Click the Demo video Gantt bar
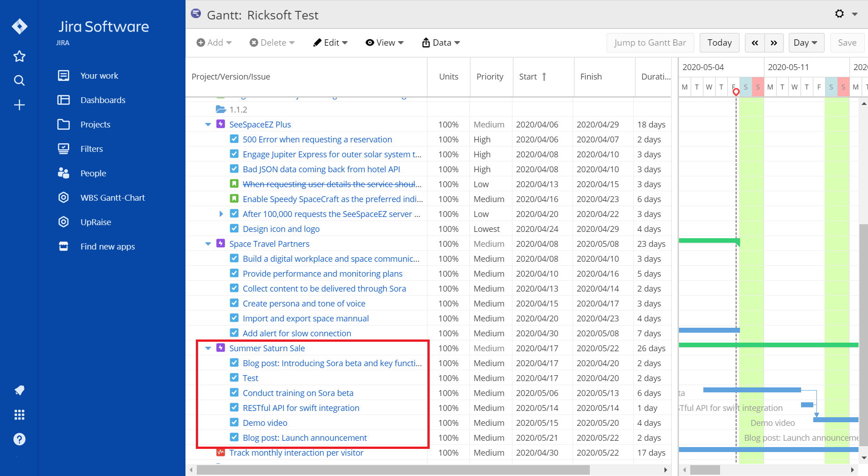The image size is (868, 476). 835,419
